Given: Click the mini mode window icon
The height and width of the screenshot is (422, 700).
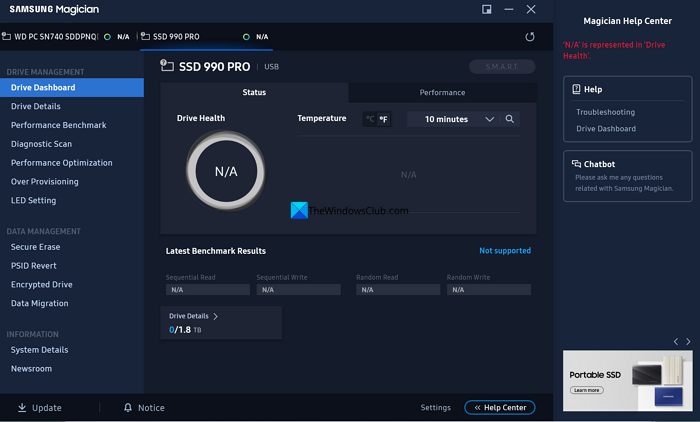Looking at the screenshot, I should (x=487, y=9).
